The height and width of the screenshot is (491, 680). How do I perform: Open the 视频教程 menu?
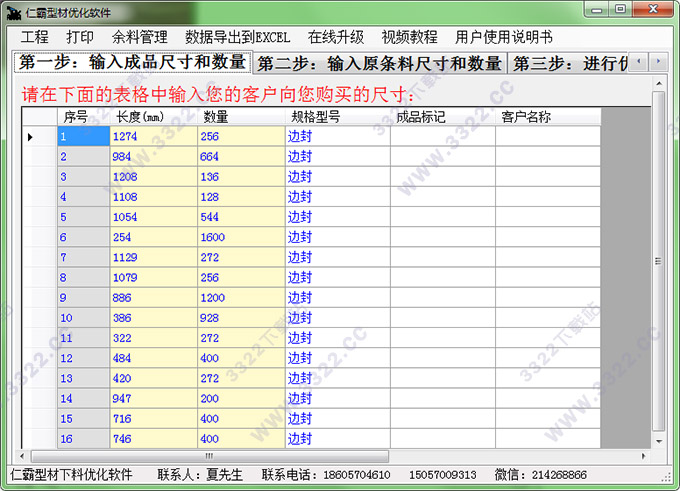tap(409, 37)
